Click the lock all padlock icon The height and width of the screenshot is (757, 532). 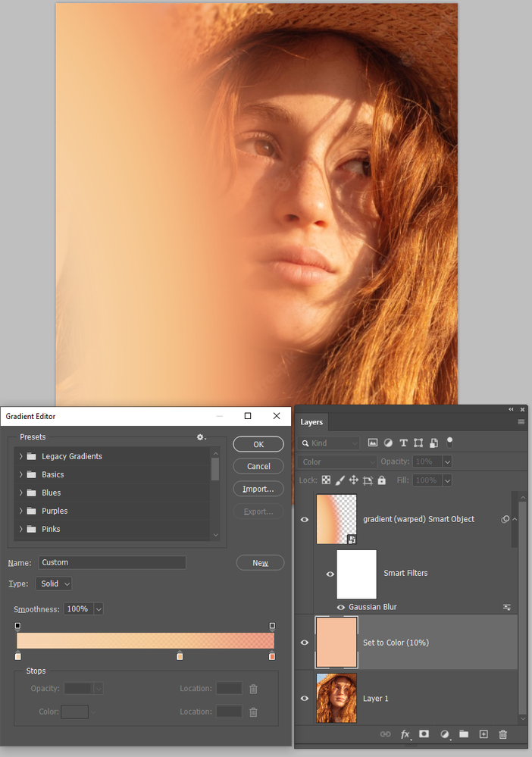pyautogui.click(x=381, y=480)
